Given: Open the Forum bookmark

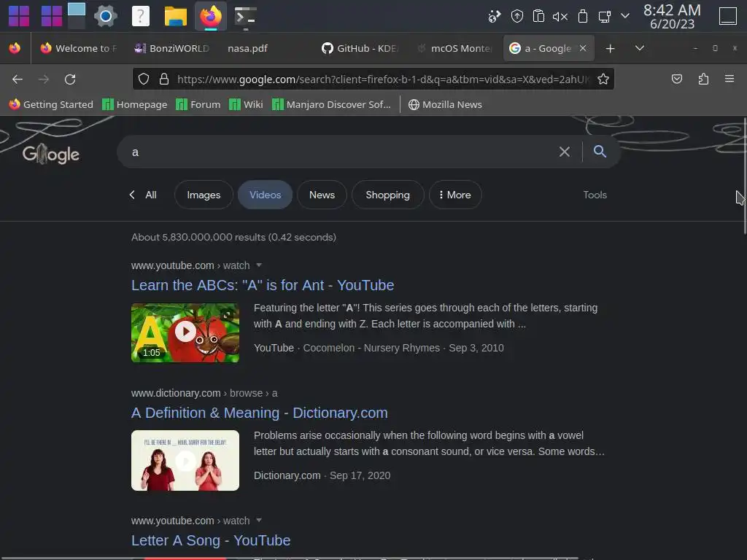Looking at the screenshot, I should (x=198, y=104).
